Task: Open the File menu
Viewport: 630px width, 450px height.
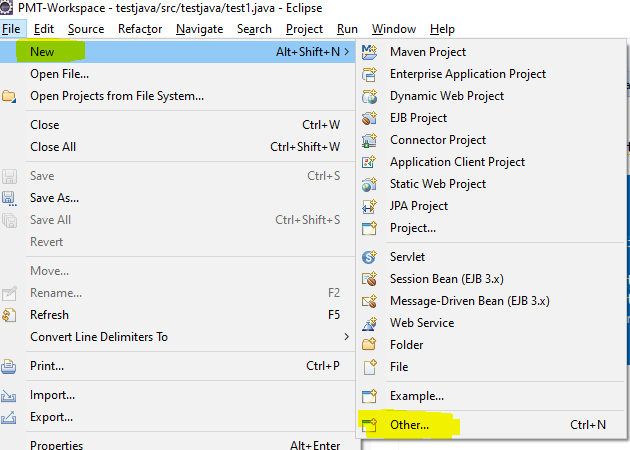Action: pyautogui.click(x=11, y=29)
